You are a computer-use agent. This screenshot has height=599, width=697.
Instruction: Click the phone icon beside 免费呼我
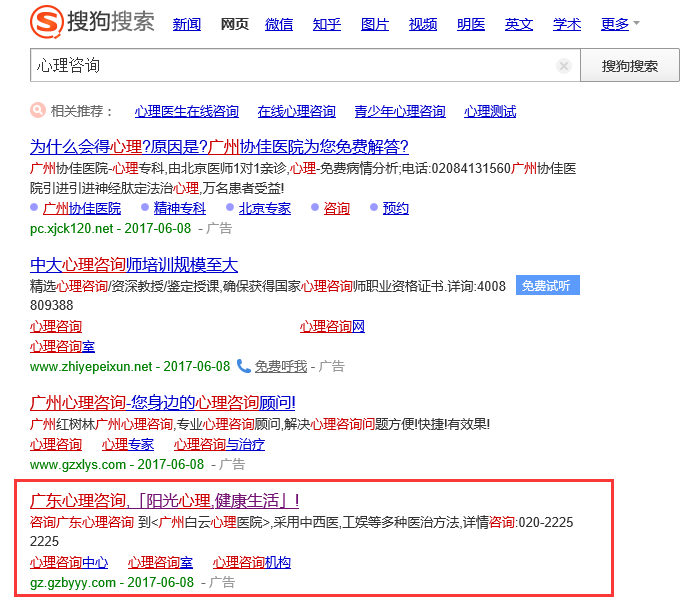(244, 366)
